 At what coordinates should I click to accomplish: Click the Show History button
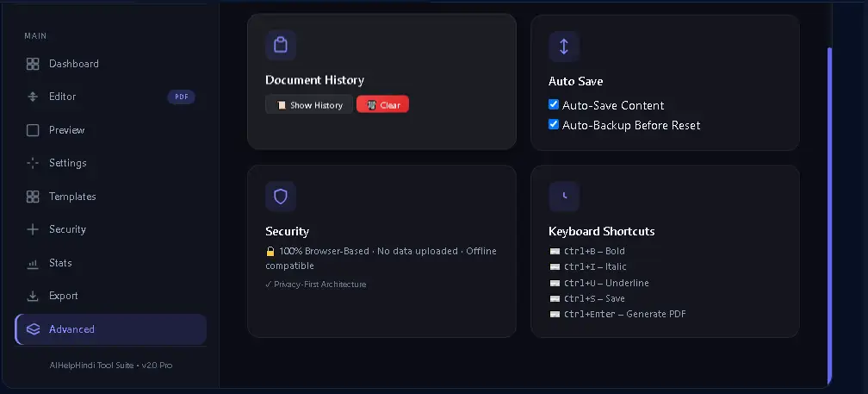coord(309,104)
